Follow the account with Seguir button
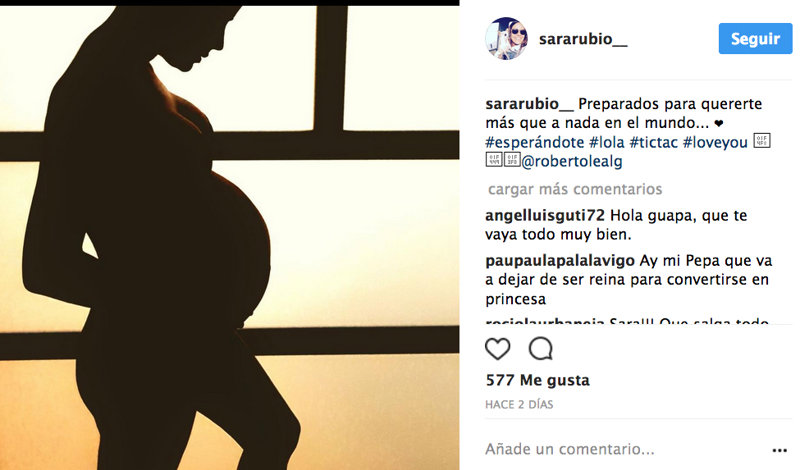Viewport: 800px width, 470px height. [x=755, y=38]
